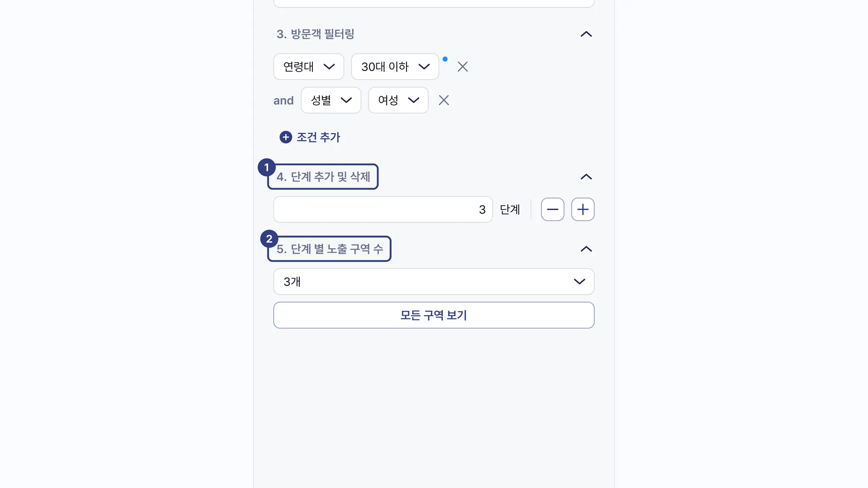Click the step number input field

[382, 209]
